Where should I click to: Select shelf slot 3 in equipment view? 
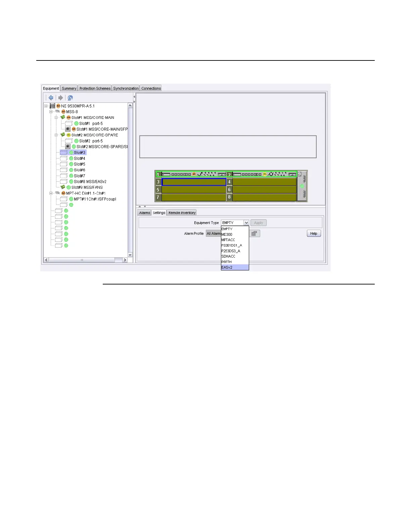pos(194,182)
